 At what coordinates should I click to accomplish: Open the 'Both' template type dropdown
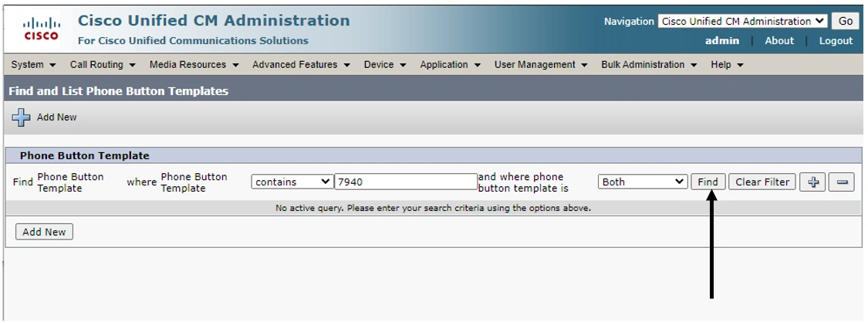pyautogui.click(x=643, y=182)
